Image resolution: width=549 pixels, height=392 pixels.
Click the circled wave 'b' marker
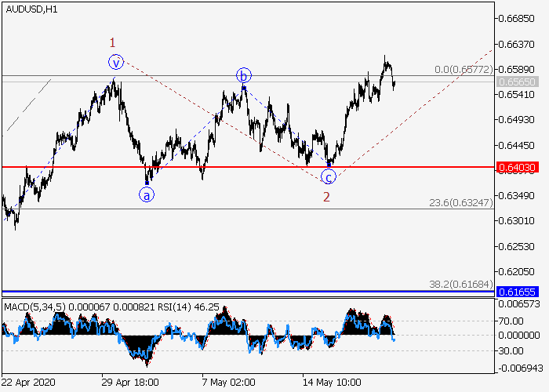(x=244, y=75)
